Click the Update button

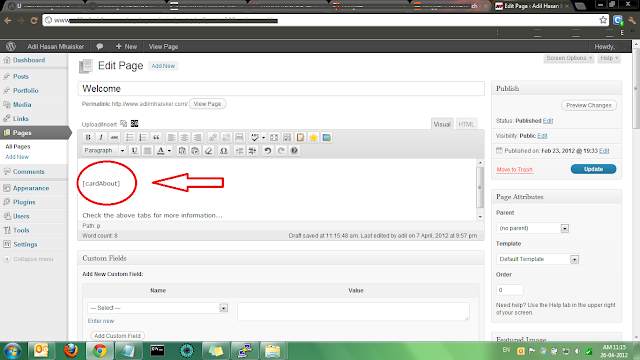(x=593, y=169)
